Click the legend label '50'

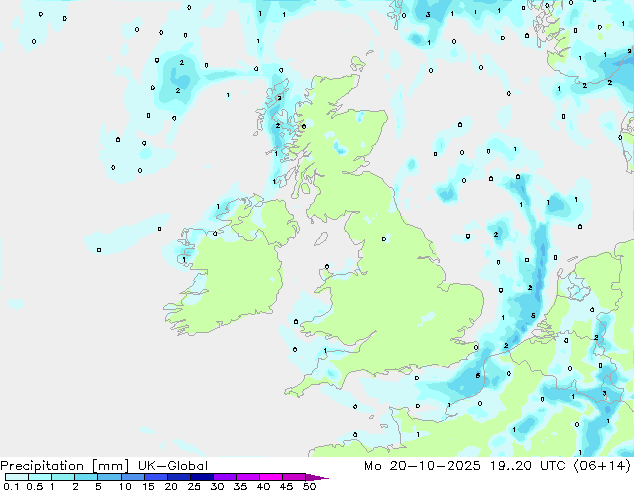point(310,486)
